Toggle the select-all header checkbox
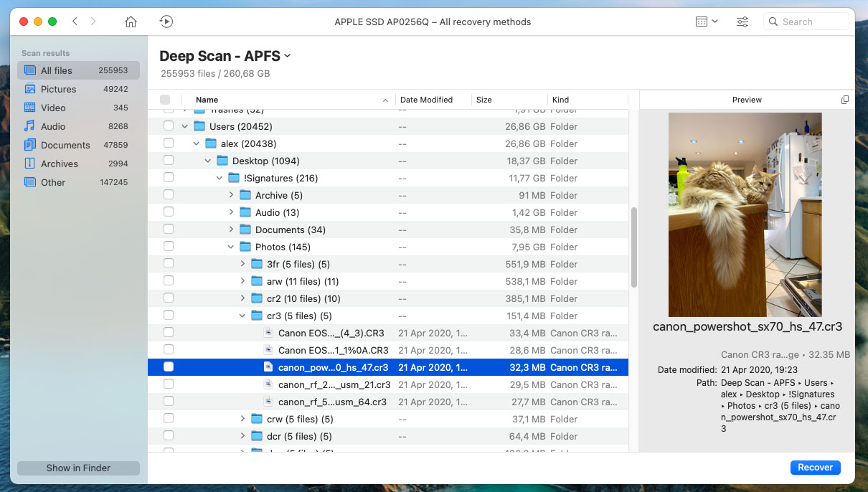This screenshot has width=868, height=492. click(165, 100)
